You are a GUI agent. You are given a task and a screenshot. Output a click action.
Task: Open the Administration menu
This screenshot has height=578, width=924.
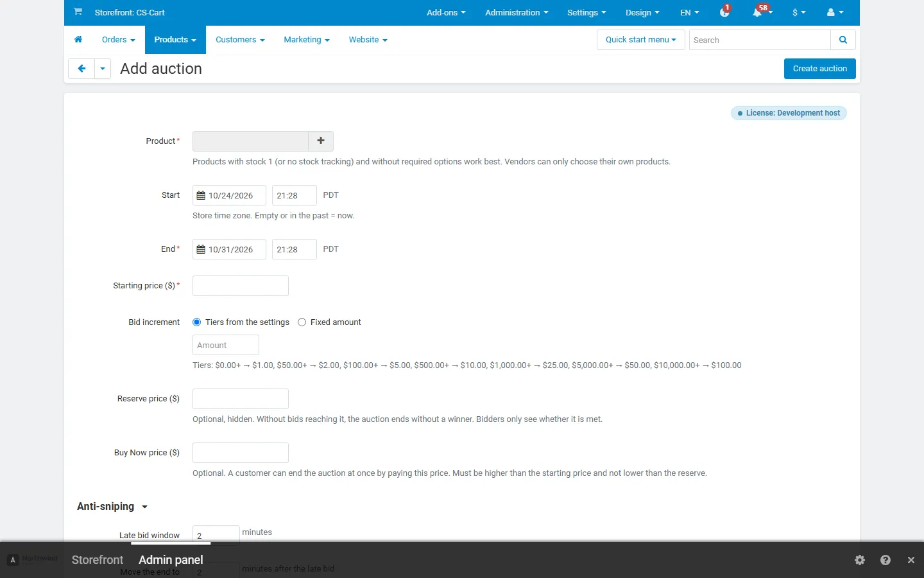tap(517, 12)
